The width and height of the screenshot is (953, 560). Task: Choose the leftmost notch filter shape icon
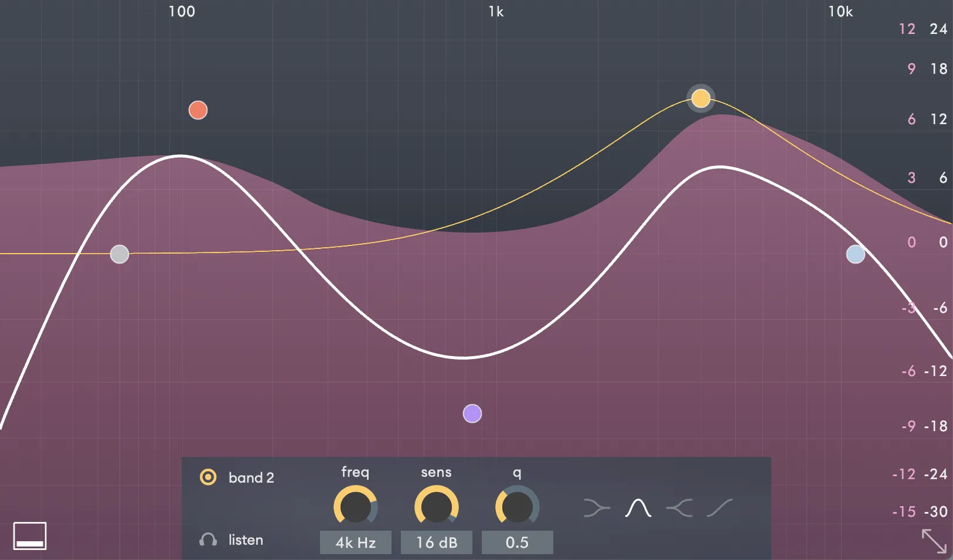(597, 507)
